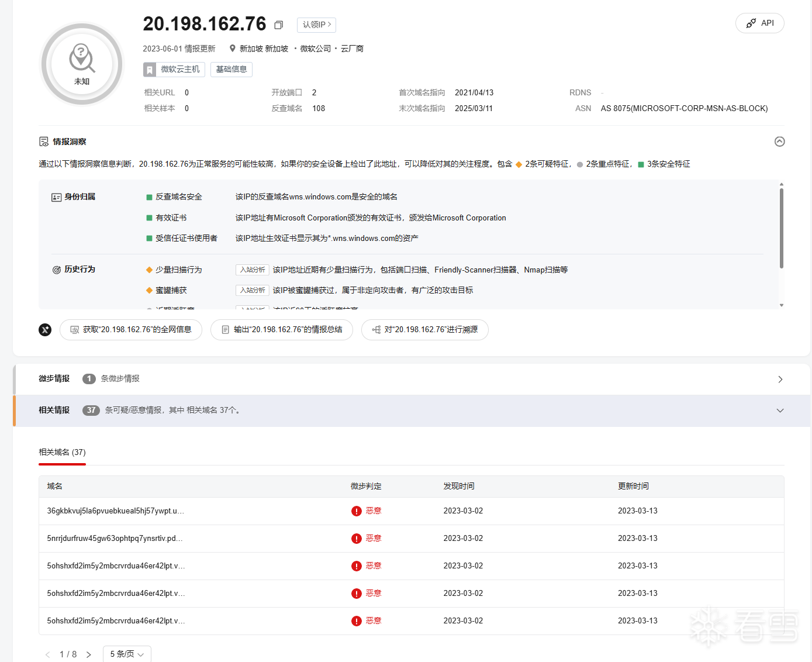Expand the 微步情报 row arrow
The image size is (812, 662).
pyautogui.click(x=780, y=379)
